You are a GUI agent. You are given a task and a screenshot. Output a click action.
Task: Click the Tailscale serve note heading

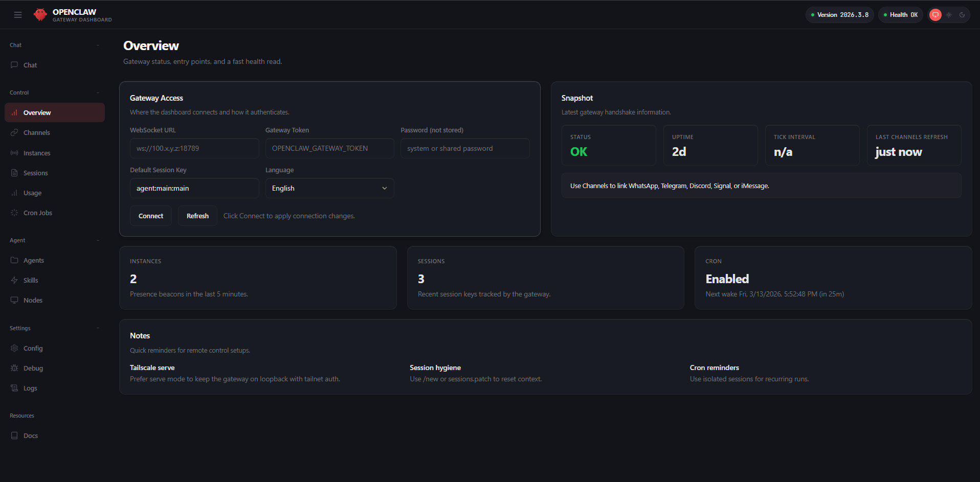(x=152, y=368)
